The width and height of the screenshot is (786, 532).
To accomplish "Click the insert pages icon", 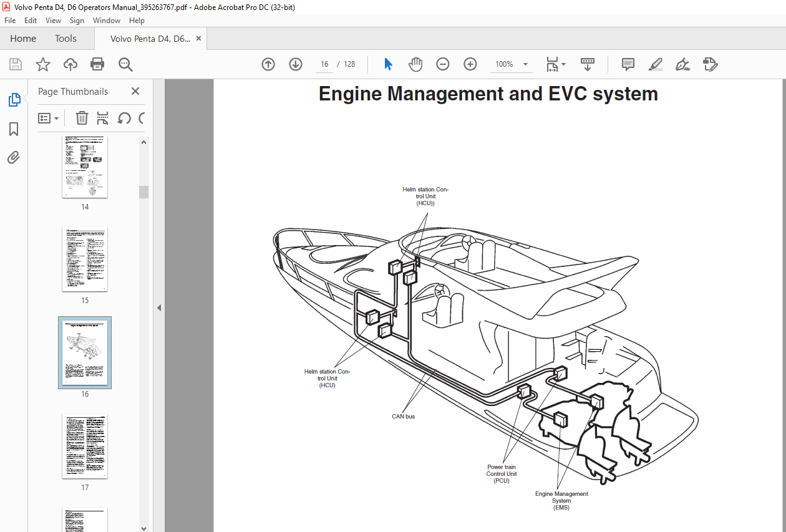I will (103, 118).
